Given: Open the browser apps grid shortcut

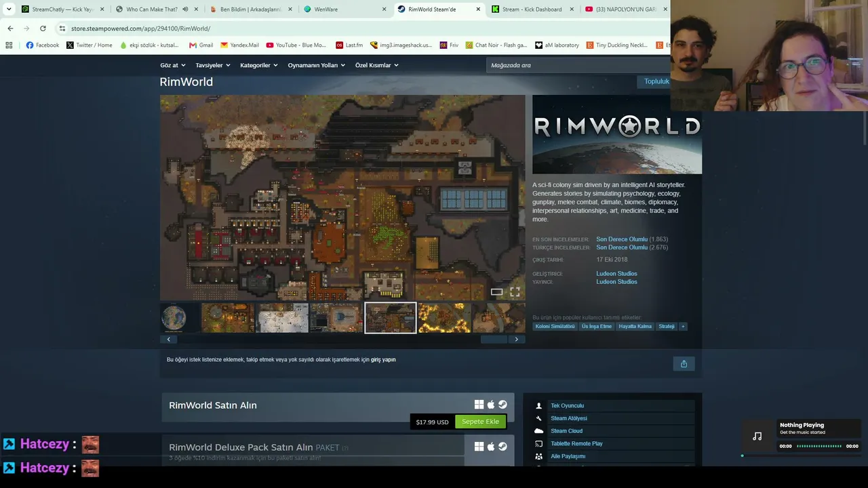Looking at the screenshot, I should point(9,45).
